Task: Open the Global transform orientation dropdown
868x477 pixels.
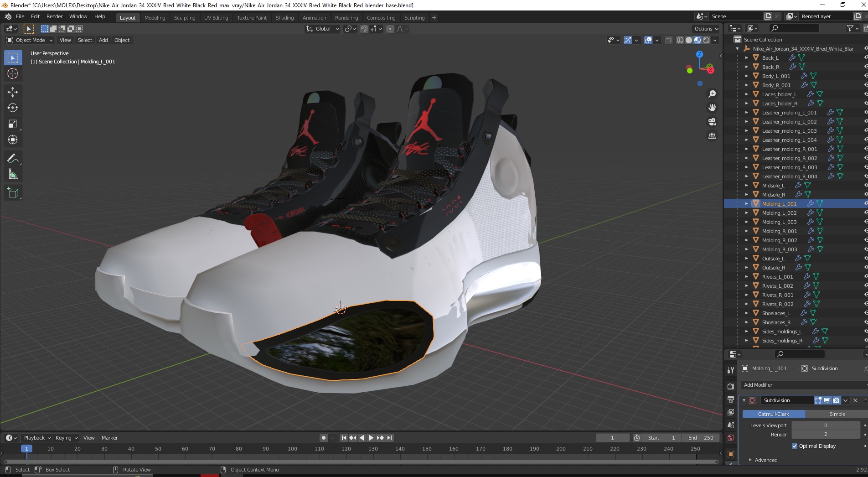Action: pos(323,29)
